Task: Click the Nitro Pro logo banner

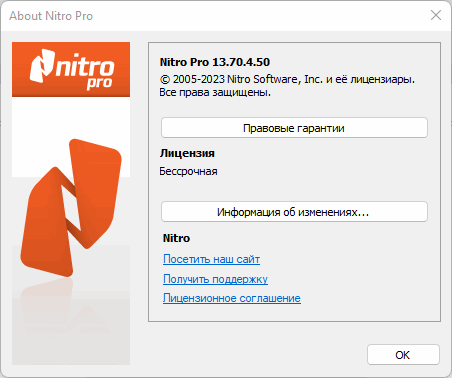Action: click(71, 69)
